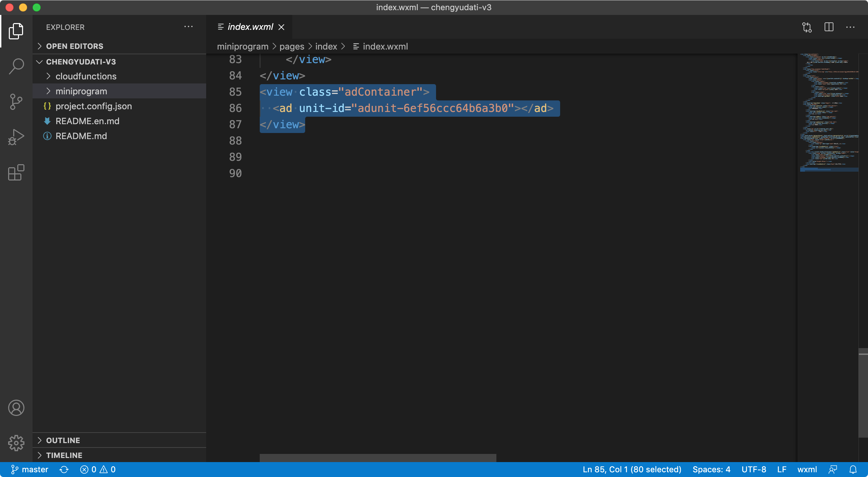
Task: Expand the OUTLINE section
Action: click(63, 440)
